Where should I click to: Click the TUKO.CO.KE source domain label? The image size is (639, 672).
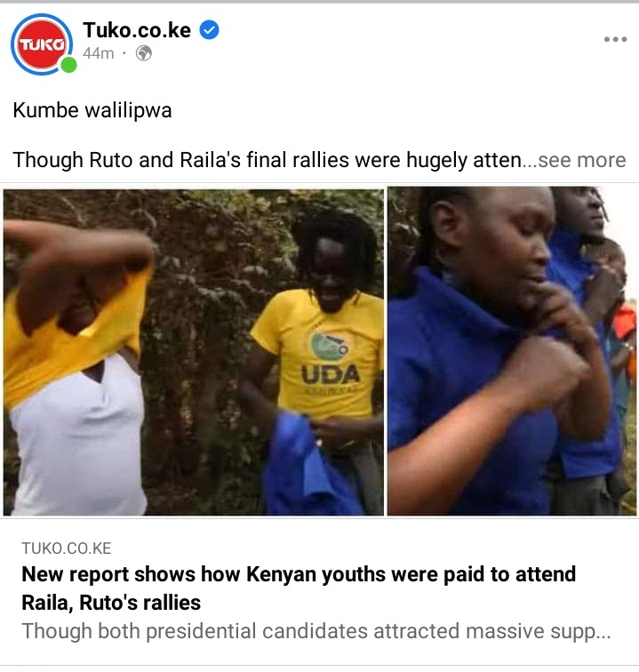pos(67,548)
